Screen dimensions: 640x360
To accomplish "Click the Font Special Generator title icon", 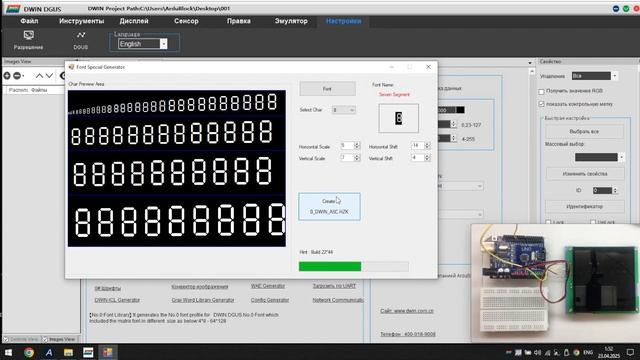I will coord(71,67).
